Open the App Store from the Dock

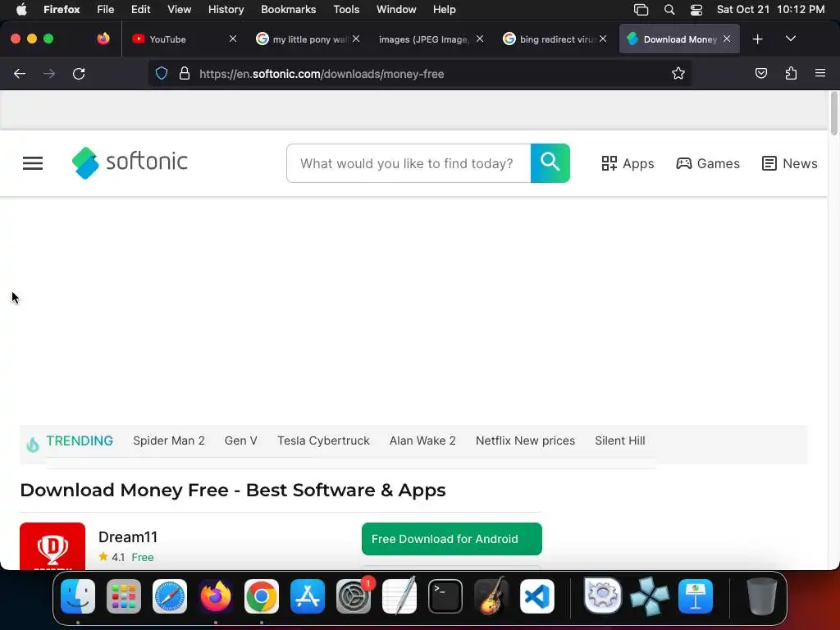point(308,596)
